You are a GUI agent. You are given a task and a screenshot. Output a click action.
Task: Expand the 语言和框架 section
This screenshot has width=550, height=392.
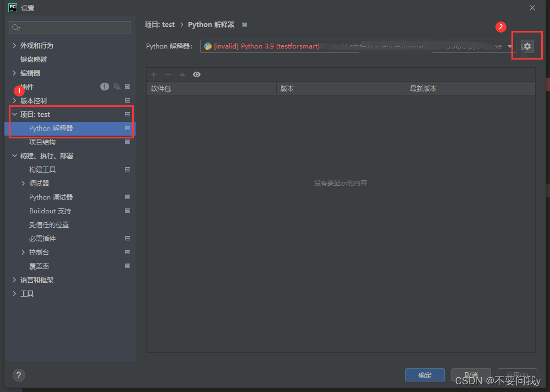point(14,280)
